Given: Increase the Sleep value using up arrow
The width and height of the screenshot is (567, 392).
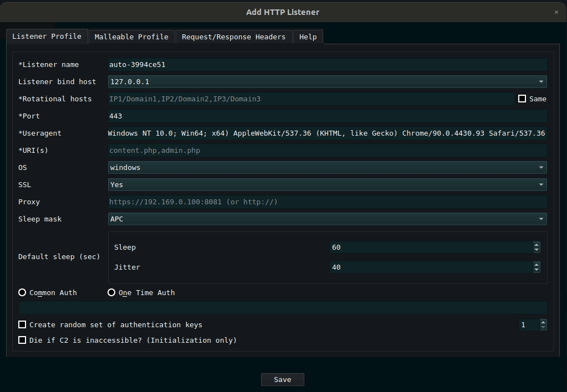Looking at the screenshot, I should 536,245.
